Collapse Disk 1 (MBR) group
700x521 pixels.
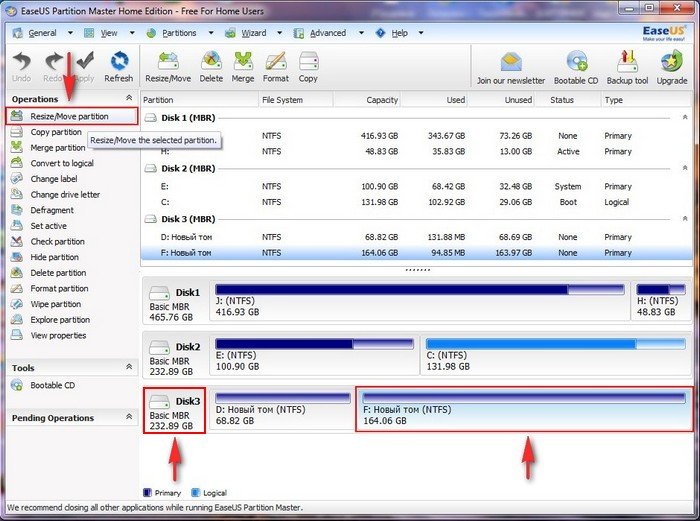coord(685,117)
